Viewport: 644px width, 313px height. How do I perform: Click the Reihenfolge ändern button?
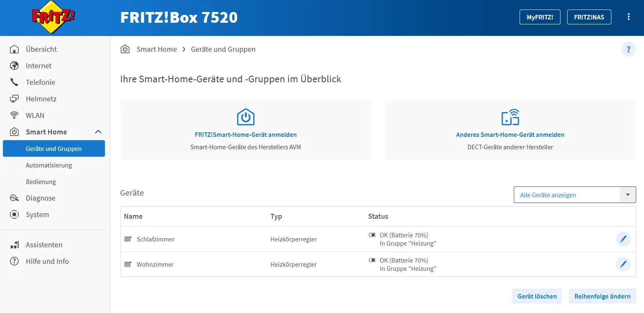pos(602,296)
